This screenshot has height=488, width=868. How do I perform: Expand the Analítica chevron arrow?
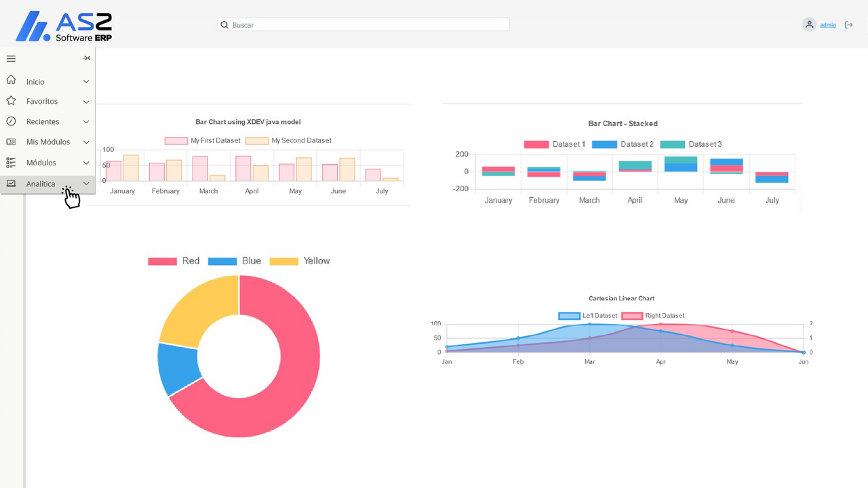point(86,184)
